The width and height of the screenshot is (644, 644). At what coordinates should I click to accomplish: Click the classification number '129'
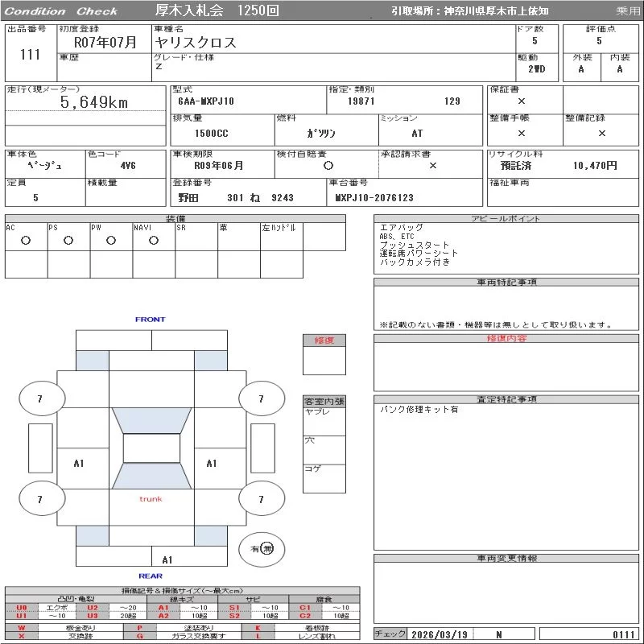452,101
